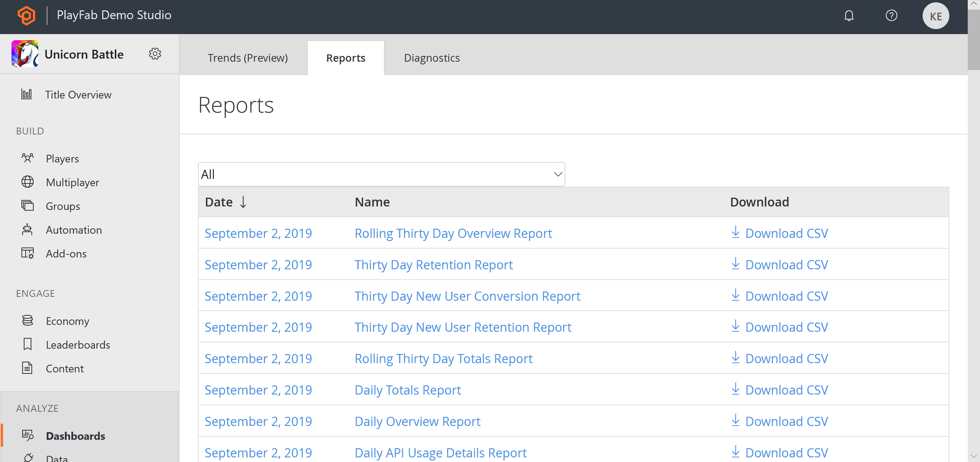
Task: Open the Thirty Day Retention Report
Action: 433,264
